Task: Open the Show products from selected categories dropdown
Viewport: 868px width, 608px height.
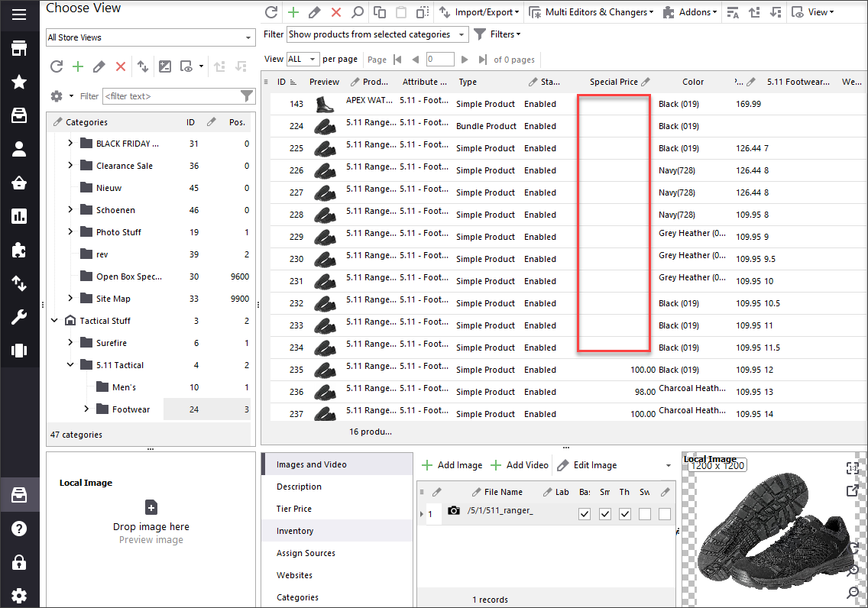Action: coord(377,34)
